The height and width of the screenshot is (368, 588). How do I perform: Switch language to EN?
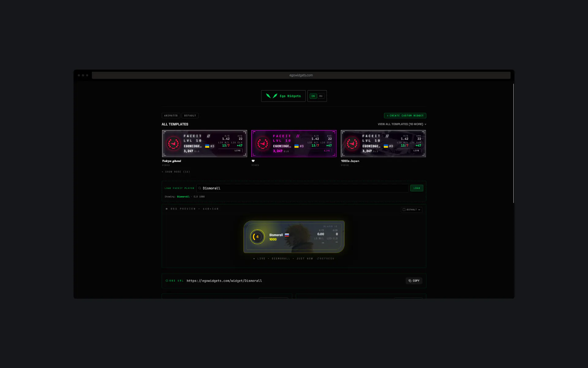click(x=313, y=96)
